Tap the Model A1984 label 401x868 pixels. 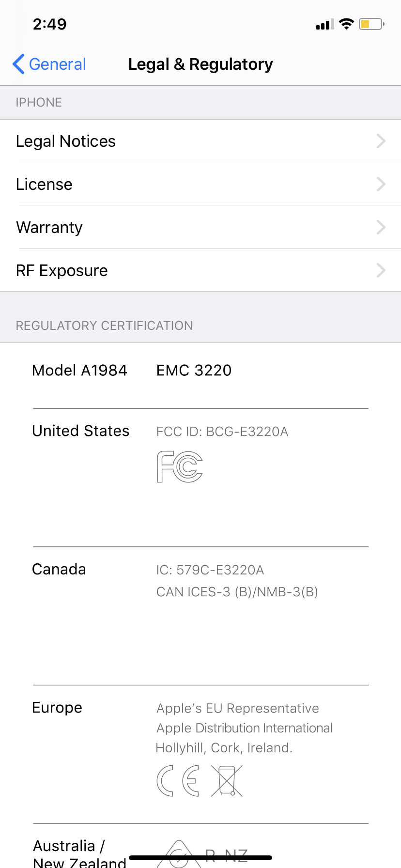point(79,371)
